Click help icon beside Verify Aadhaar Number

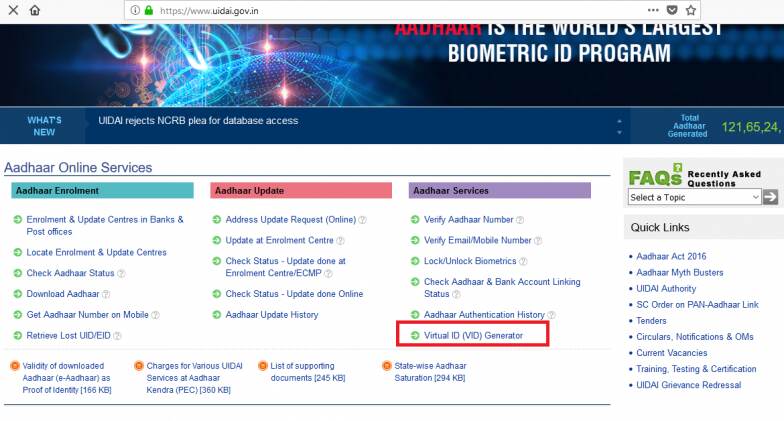[520, 220]
